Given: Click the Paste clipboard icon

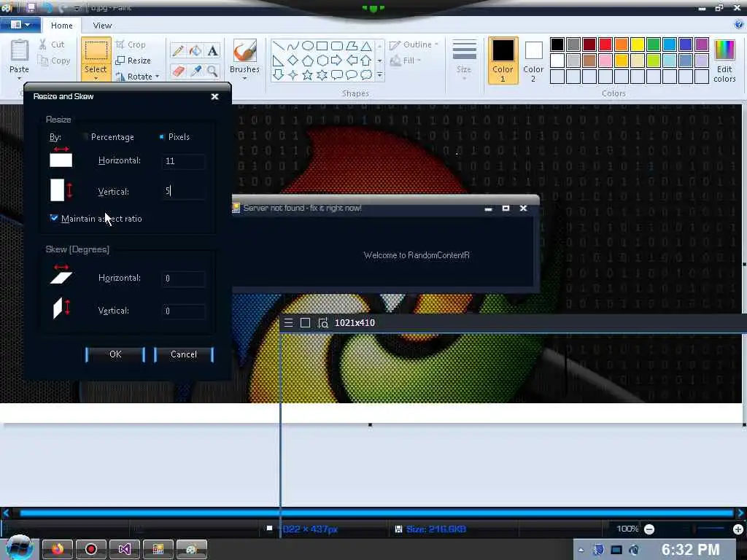Looking at the screenshot, I should coord(19,51).
